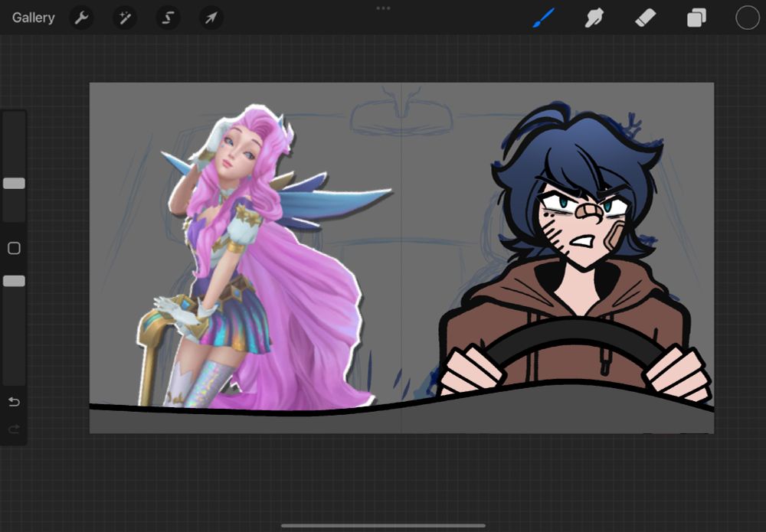The image size is (766, 532).
Task: Tap the square Modify button in sidebar
Action: tap(14, 248)
